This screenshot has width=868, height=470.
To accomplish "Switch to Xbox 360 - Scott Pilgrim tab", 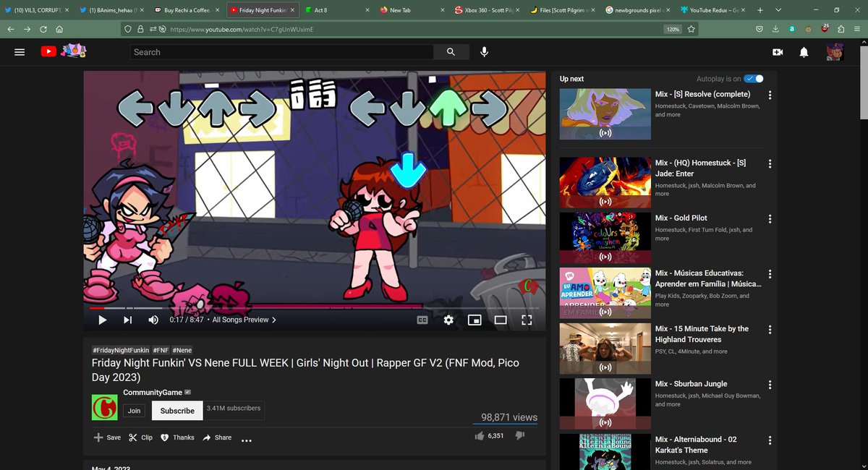I will (x=488, y=10).
